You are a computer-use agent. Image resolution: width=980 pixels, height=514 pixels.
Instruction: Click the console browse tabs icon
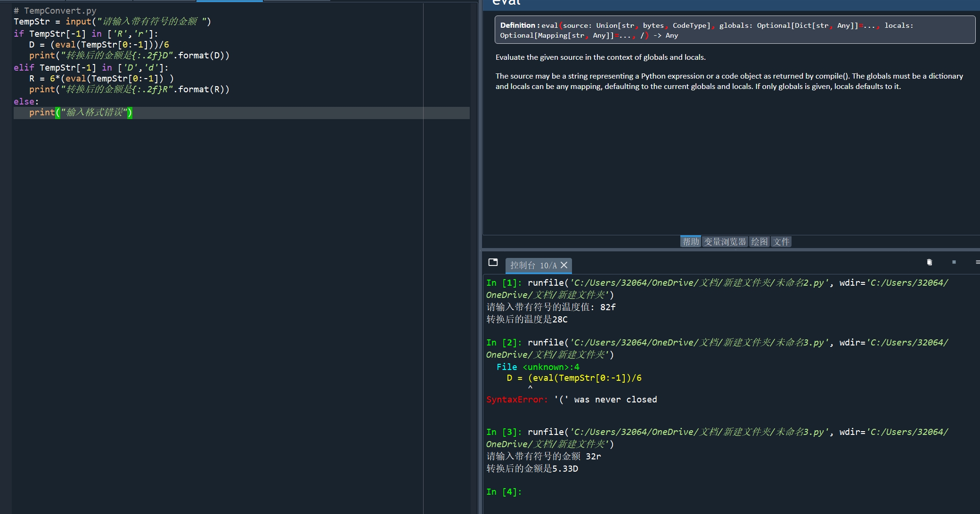[x=493, y=263]
